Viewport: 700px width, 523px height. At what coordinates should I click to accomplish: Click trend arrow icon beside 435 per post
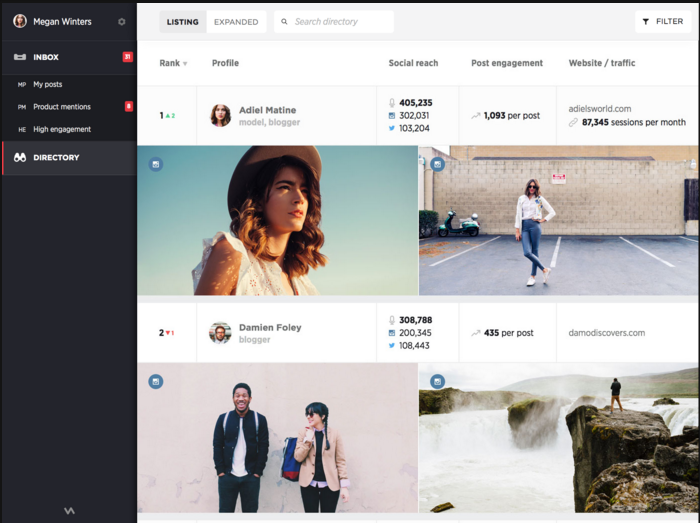475,333
